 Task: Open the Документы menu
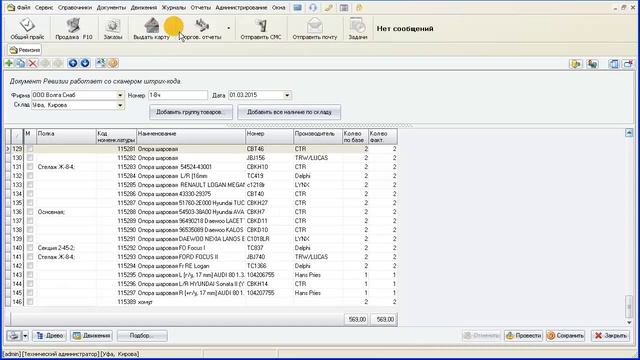pyautogui.click(x=111, y=7)
